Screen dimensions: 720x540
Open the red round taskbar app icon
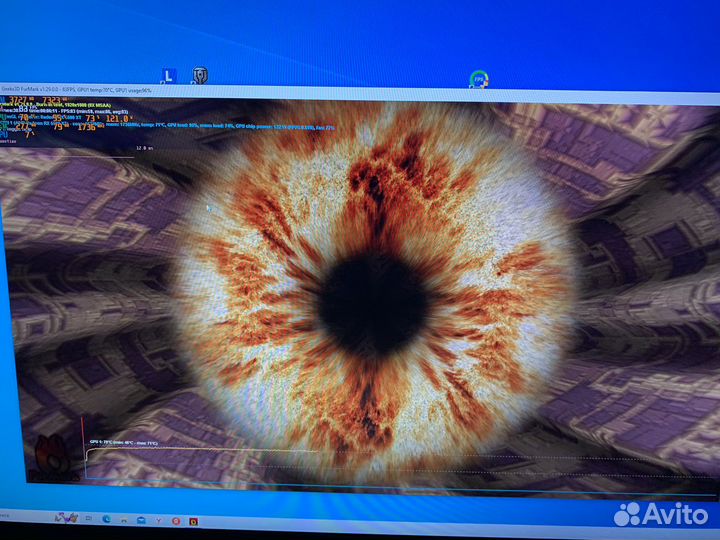click(176, 521)
